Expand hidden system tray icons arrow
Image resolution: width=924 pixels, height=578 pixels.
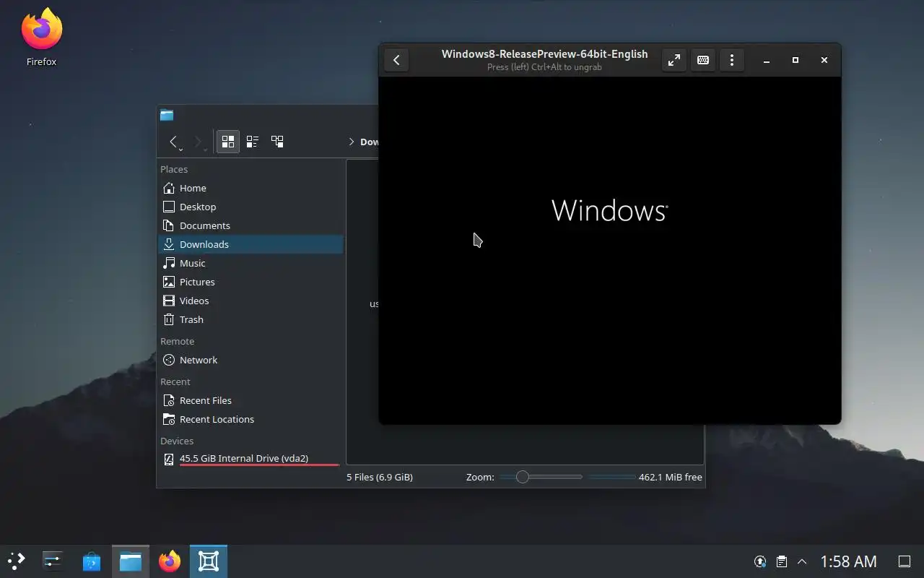coord(802,561)
